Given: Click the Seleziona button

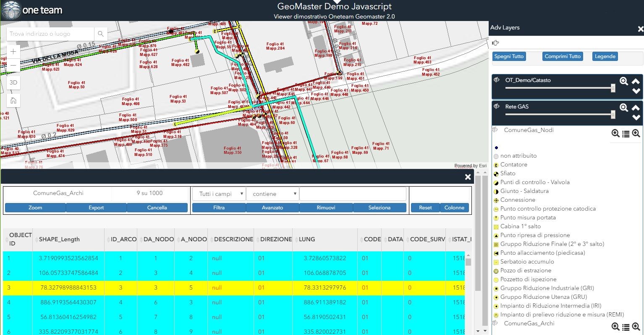Looking at the screenshot, I should [380, 208].
